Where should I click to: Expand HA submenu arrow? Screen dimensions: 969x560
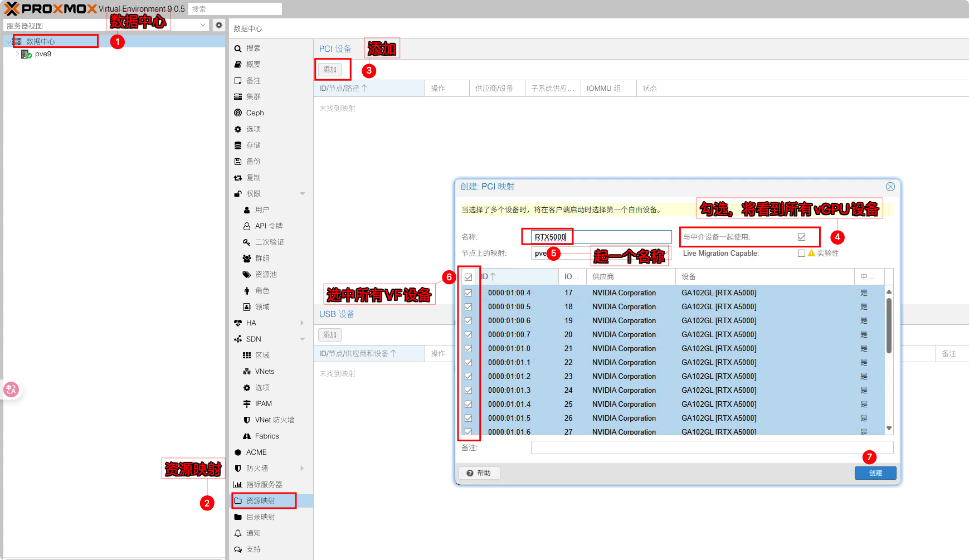point(303,323)
